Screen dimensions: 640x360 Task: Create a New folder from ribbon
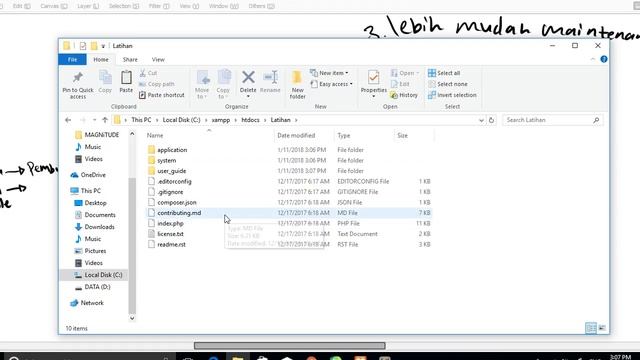click(298, 84)
